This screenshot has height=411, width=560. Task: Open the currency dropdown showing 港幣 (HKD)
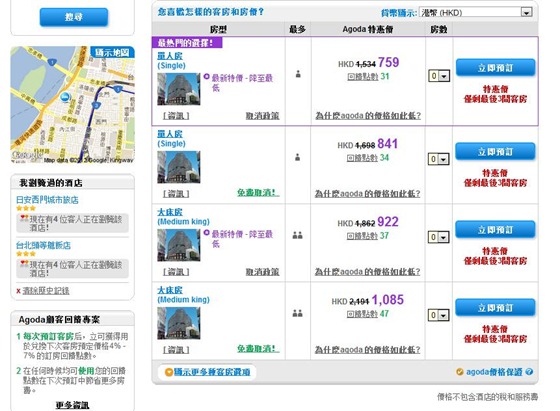(x=476, y=12)
